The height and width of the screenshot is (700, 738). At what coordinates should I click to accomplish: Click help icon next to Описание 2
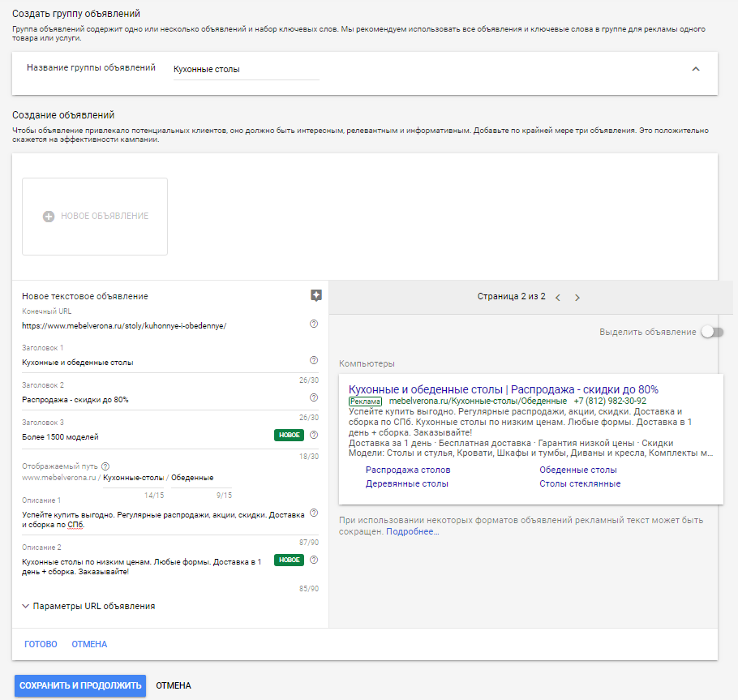[x=314, y=560]
